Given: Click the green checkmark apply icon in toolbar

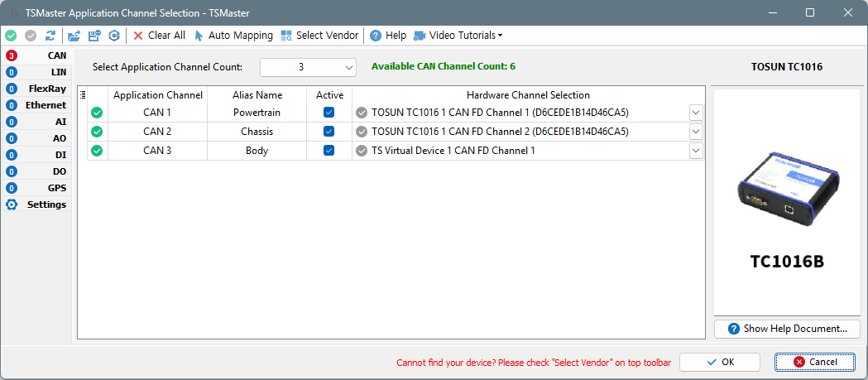Looking at the screenshot, I should 11,36.
